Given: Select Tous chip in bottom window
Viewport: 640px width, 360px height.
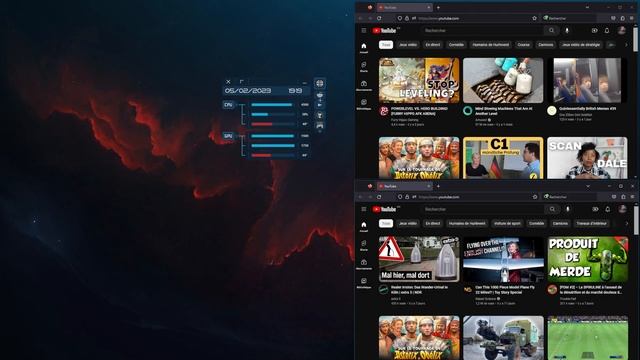Looking at the screenshot, I should pos(386,223).
